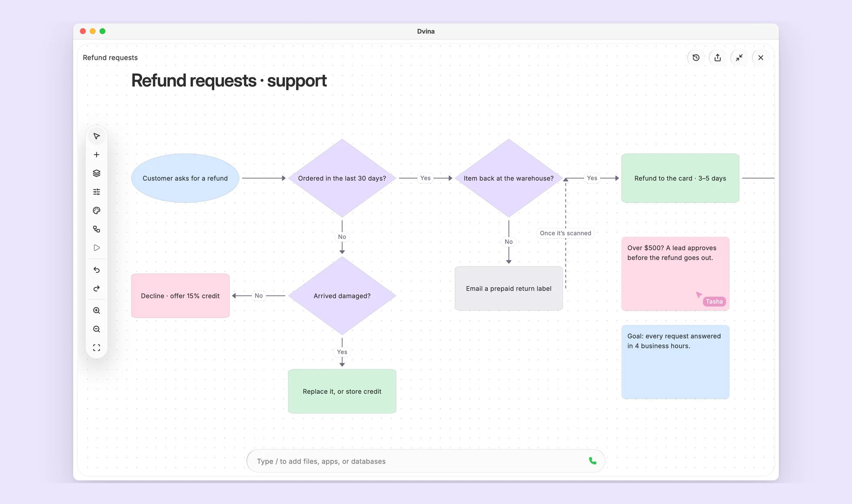Click the 'Refund requests' breadcrumb title
This screenshot has width=852, height=504.
pos(110,57)
